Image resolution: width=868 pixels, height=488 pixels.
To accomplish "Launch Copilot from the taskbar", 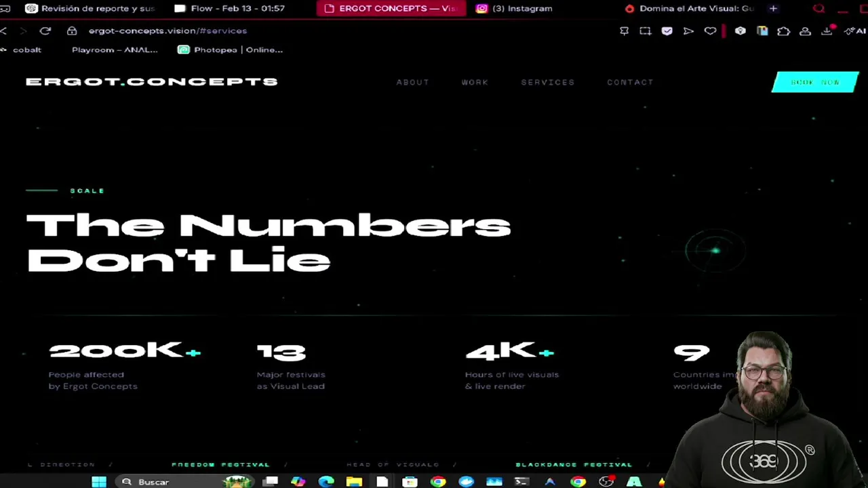I will 298,482.
